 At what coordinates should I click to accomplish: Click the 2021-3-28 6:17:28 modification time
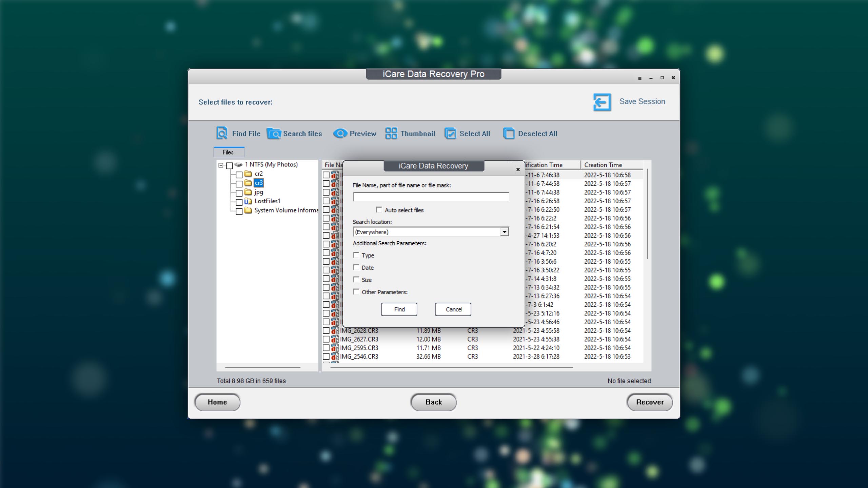[x=536, y=357]
